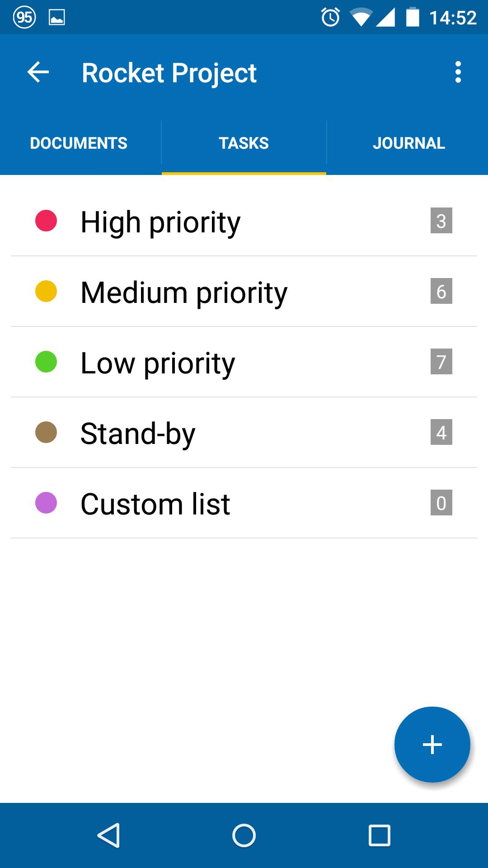The width and height of the screenshot is (488, 868).
Task: Switch to the Journal tab
Action: 408,143
